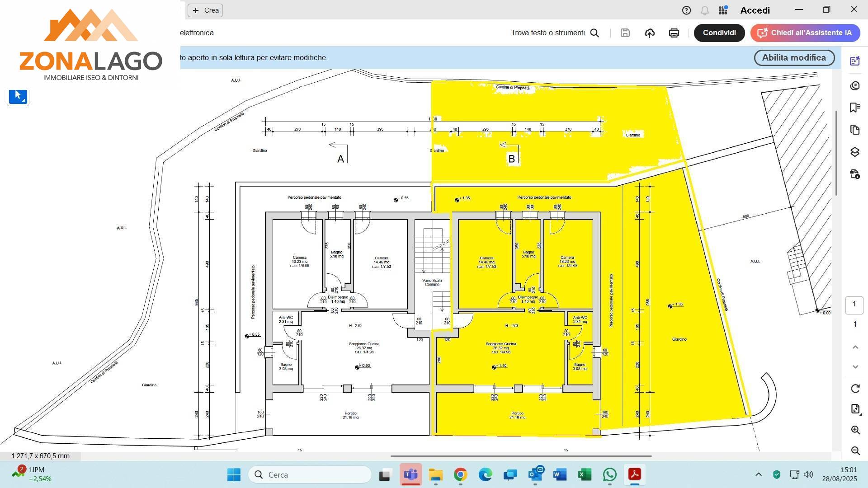The width and height of the screenshot is (868, 488).
Task: Open Chiedi all'Assistente IA
Action: 805,33
